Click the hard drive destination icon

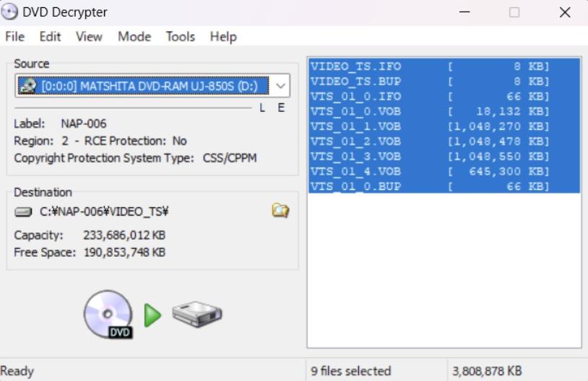coord(197,314)
